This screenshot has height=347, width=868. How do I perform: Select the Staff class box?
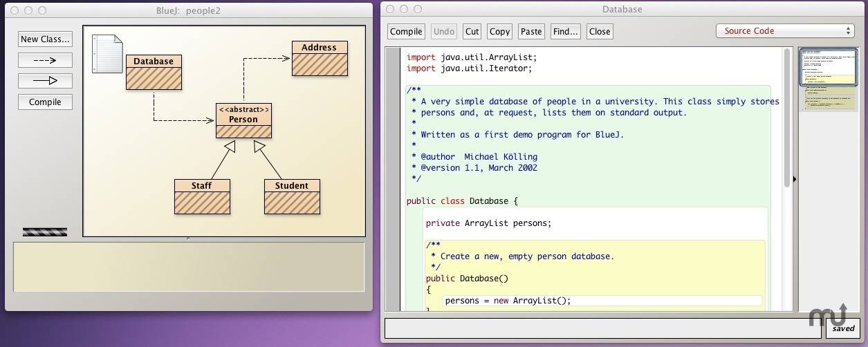[202, 196]
